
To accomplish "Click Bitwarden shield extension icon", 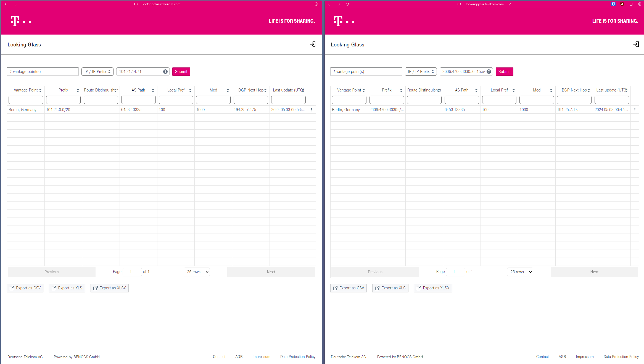I will 613,4.
